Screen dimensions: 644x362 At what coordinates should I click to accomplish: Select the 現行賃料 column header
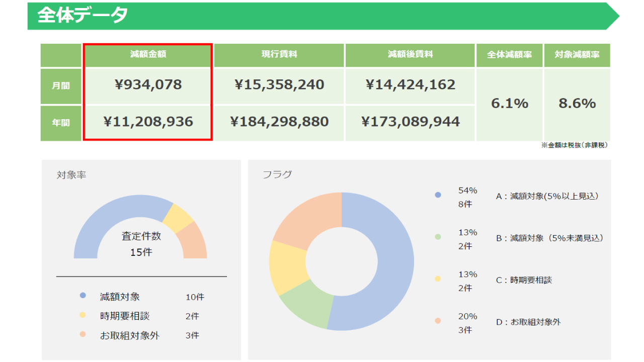point(279,55)
